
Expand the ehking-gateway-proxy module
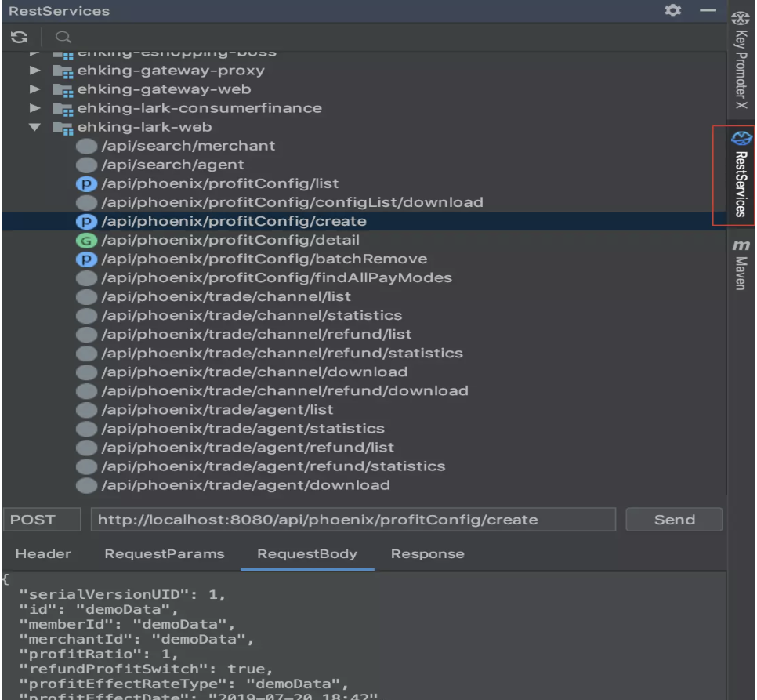click(34, 71)
